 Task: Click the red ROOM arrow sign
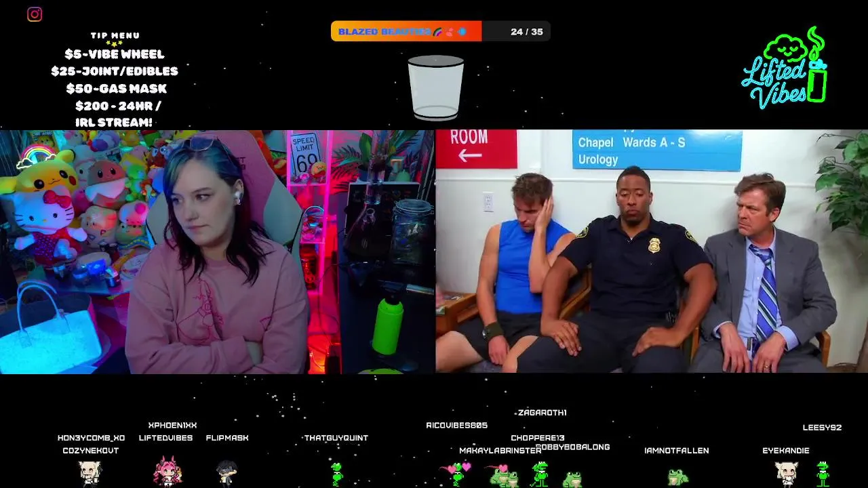[476, 148]
